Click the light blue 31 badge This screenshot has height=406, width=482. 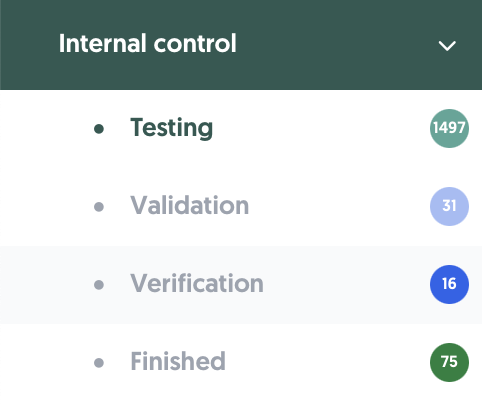pos(449,206)
